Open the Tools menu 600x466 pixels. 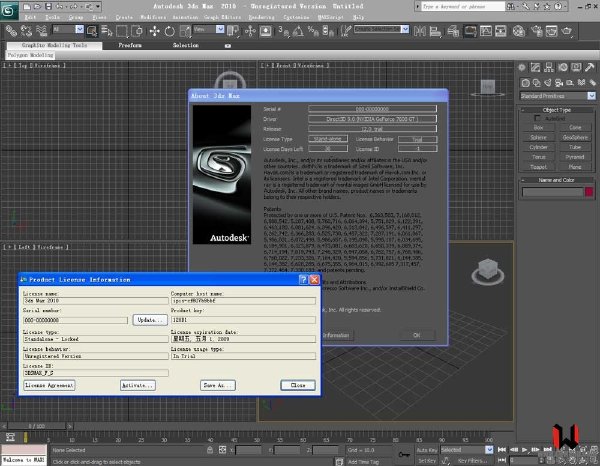[x=52, y=17]
